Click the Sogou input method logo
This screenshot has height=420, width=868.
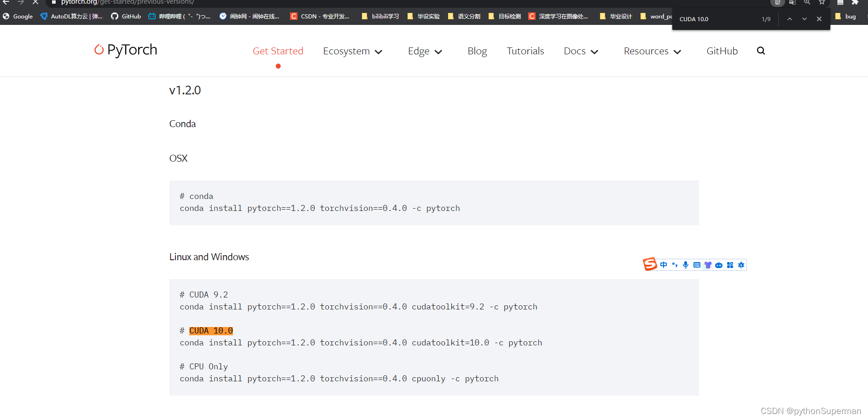click(x=650, y=264)
